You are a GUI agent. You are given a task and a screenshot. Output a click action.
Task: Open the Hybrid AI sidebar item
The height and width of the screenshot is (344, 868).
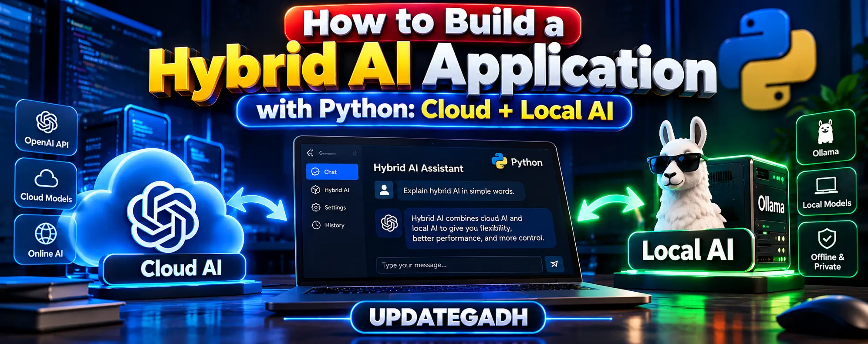coord(331,190)
